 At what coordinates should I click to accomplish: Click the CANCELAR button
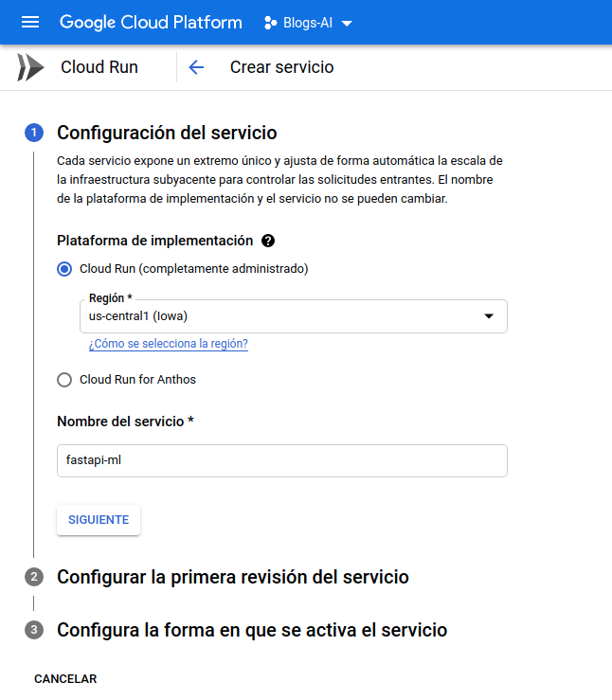tap(65, 678)
